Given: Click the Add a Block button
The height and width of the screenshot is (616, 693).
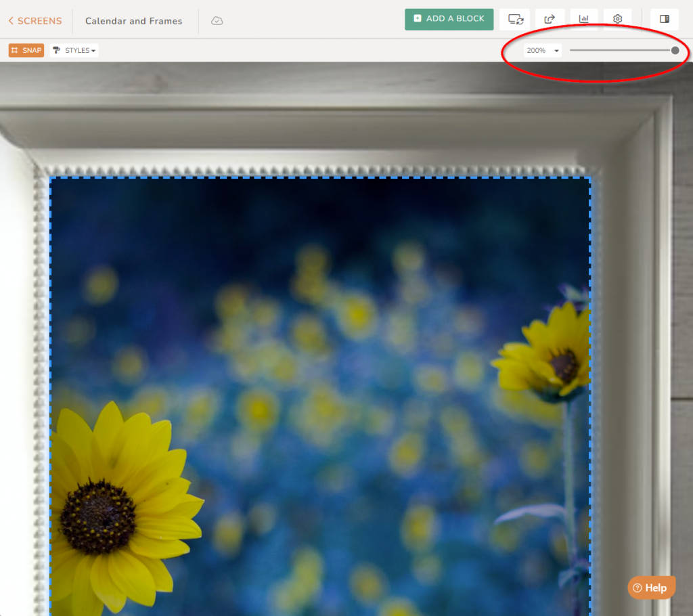Looking at the screenshot, I should 449,19.
